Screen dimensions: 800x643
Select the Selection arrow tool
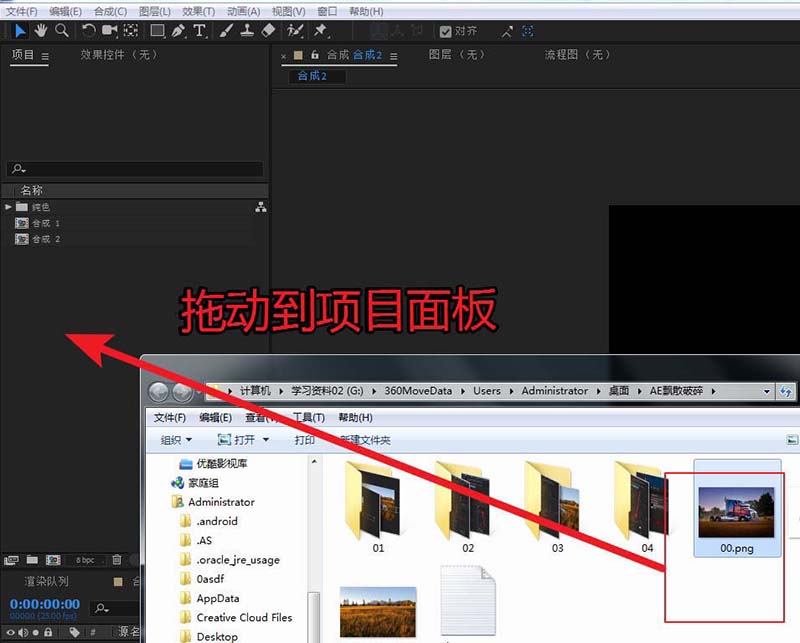[20, 31]
